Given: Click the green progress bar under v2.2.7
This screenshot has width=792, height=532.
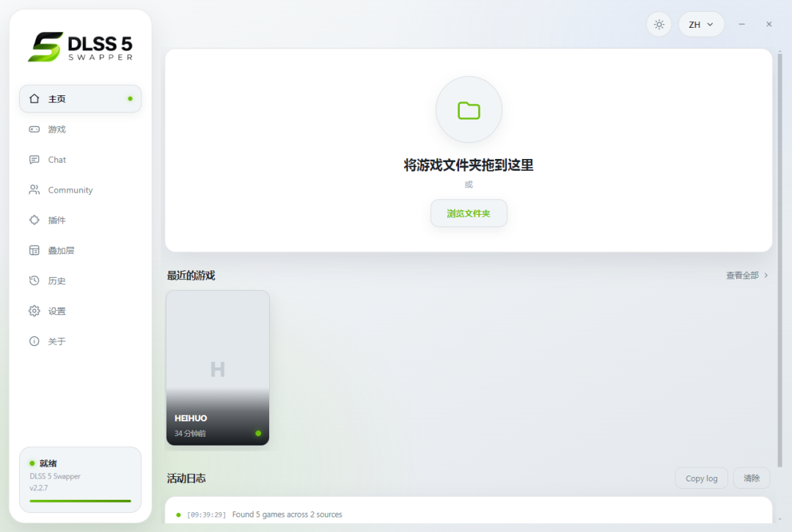Looking at the screenshot, I should point(81,500).
